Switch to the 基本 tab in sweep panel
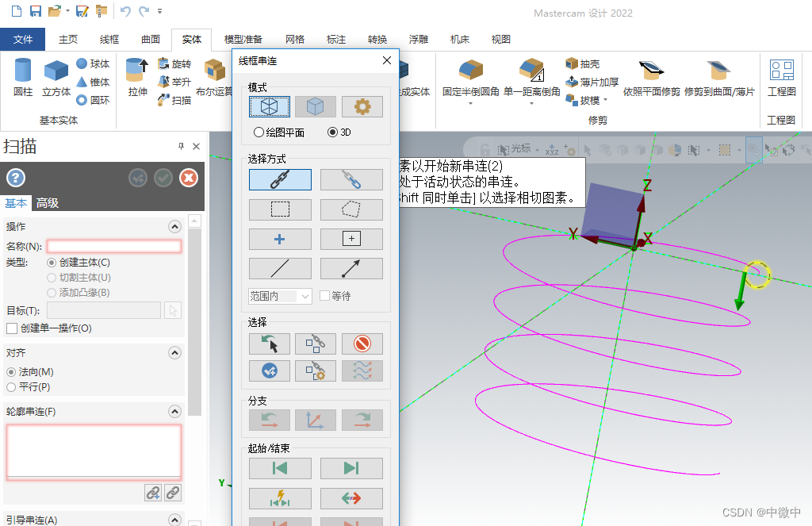This screenshot has height=526, width=812. click(16, 203)
